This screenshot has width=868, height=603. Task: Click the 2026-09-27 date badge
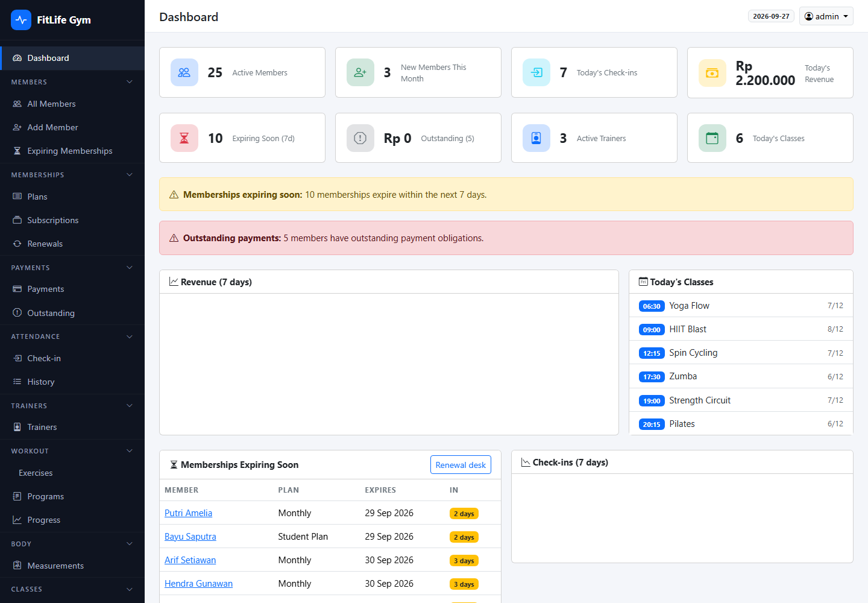point(771,16)
